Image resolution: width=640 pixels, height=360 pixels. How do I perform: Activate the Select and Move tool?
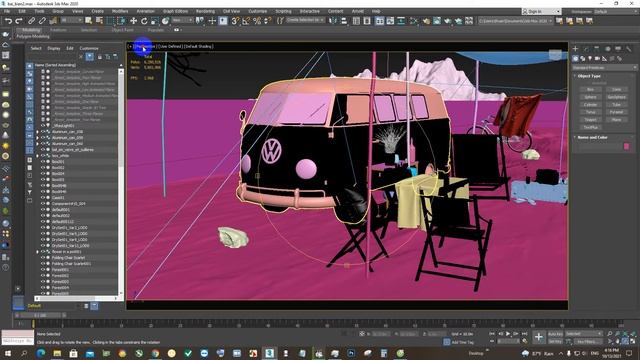[133, 21]
